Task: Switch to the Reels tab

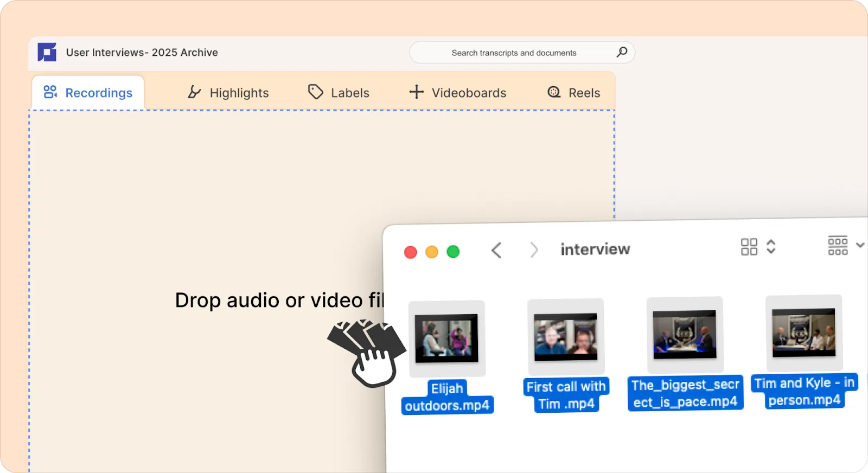Action: [x=573, y=93]
